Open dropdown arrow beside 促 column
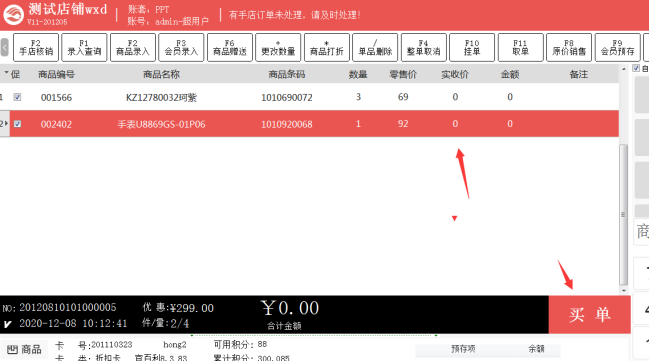 click(6, 73)
